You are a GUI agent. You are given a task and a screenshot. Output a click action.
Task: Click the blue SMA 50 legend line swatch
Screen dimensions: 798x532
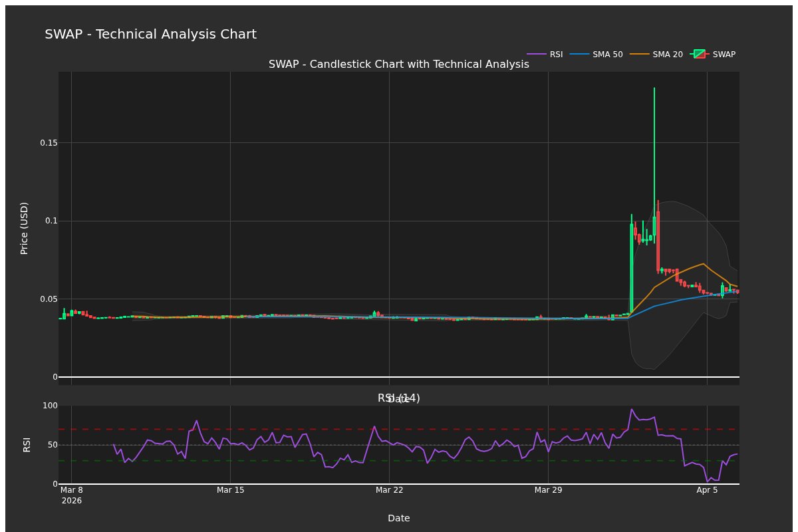[x=580, y=55]
